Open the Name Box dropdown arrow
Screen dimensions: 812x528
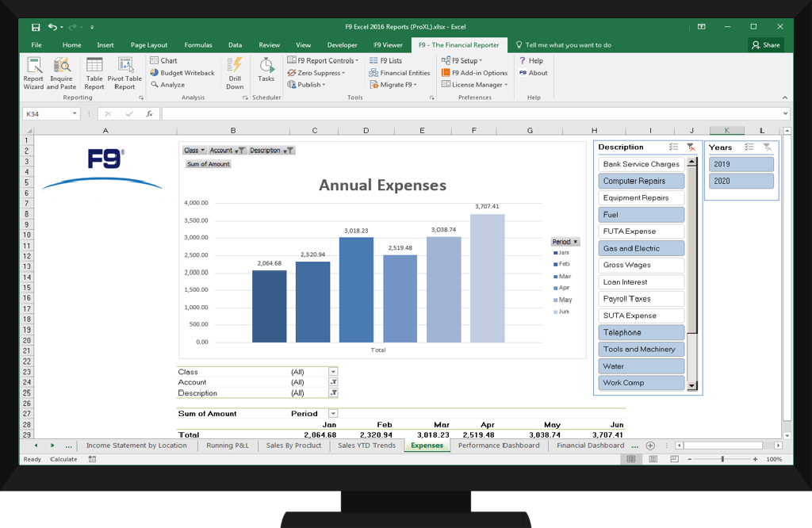[x=75, y=114]
